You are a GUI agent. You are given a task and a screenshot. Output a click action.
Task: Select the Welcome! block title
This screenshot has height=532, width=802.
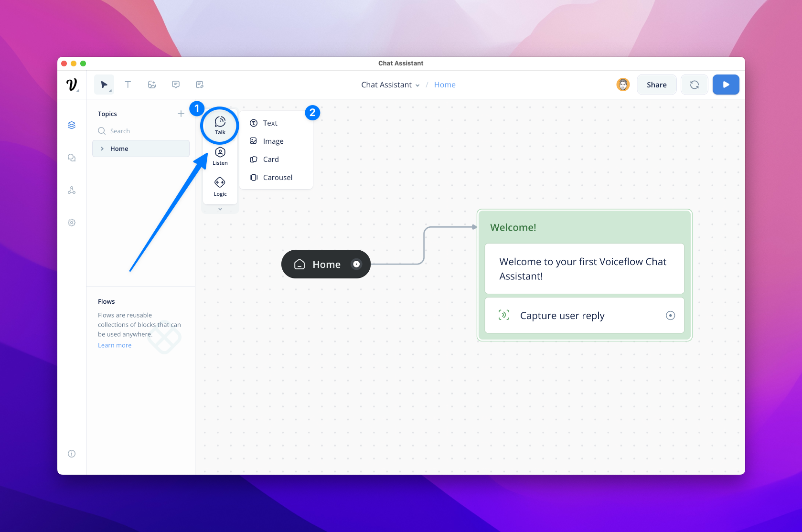(x=513, y=227)
